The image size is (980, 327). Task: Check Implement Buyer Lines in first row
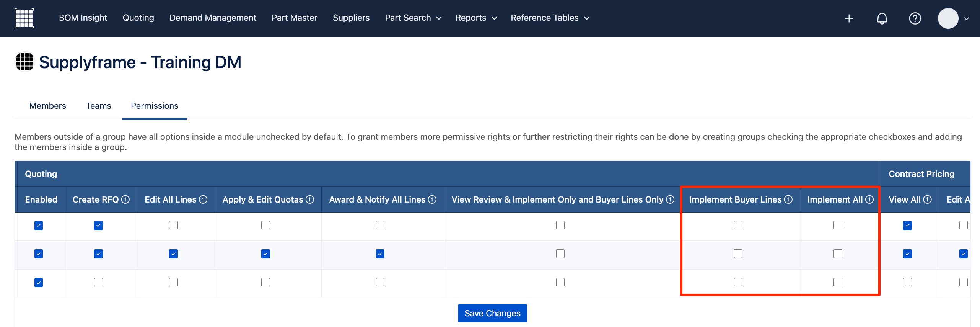[x=738, y=225]
